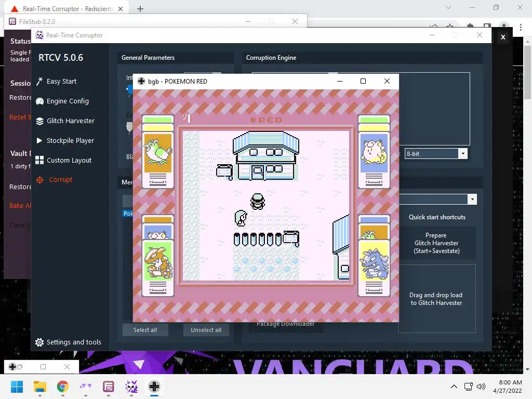
Task: Click the Select all button
Action: 145,330
